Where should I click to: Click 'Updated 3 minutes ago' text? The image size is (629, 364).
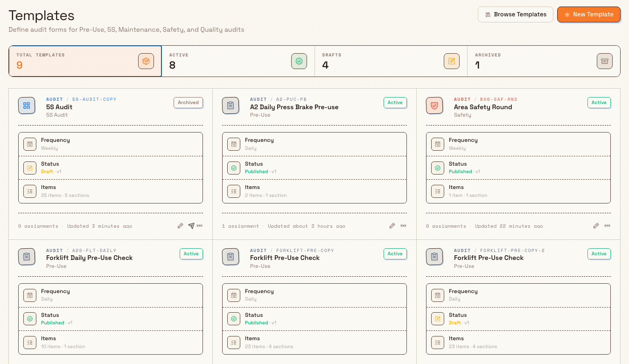click(x=99, y=226)
